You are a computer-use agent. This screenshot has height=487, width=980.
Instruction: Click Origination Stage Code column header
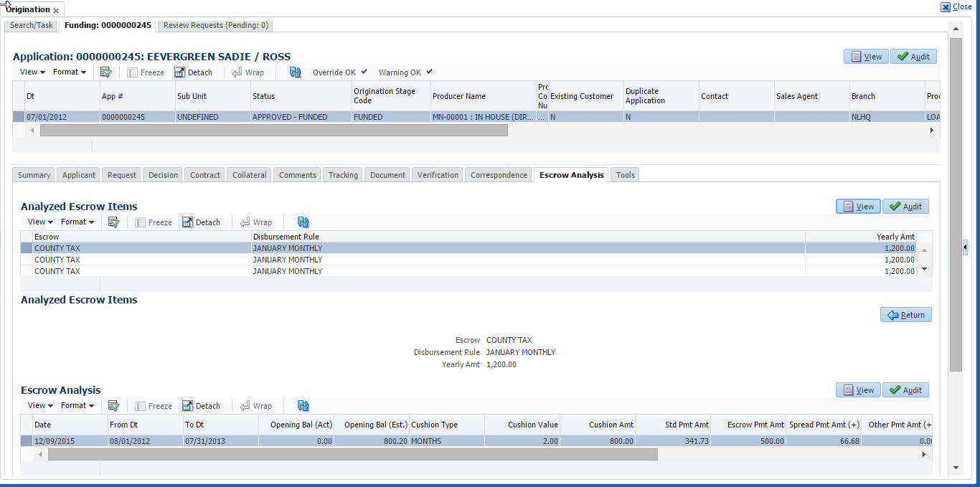tap(391, 96)
